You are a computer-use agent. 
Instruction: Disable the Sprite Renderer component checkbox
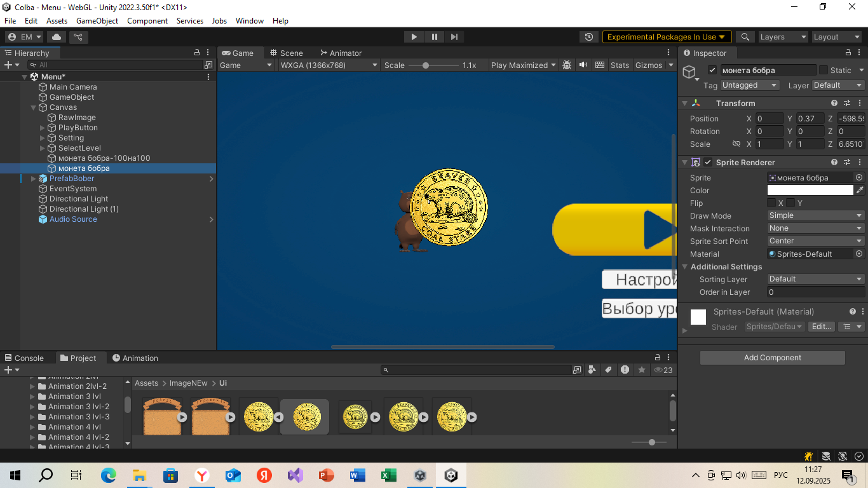point(708,162)
